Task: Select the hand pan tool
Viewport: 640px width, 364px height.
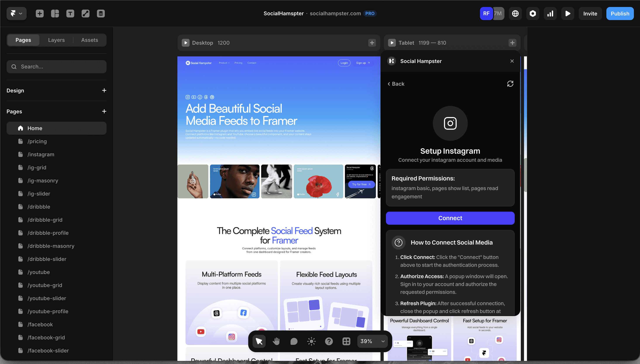Action: click(x=276, y=341)
